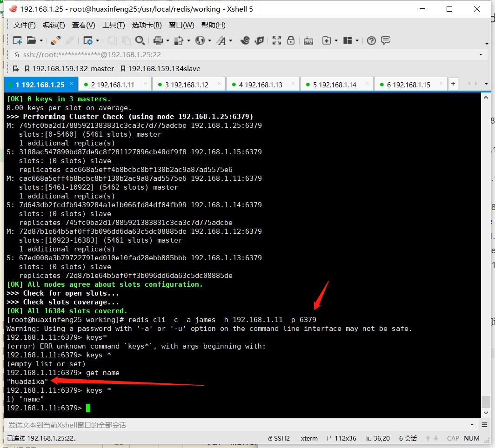Expand the file transfer dropdown arrow
The width and height of the screenshot is (495, 448).
[189, 41]
